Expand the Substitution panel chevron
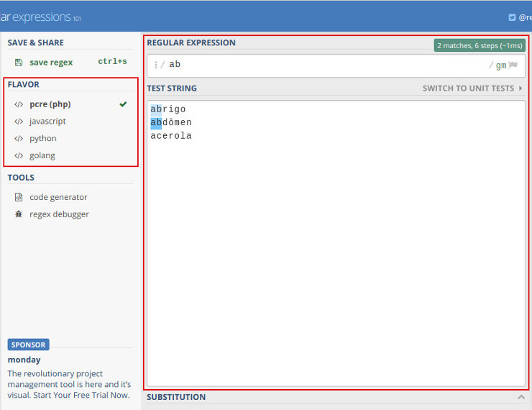 [x=520, y=397]
